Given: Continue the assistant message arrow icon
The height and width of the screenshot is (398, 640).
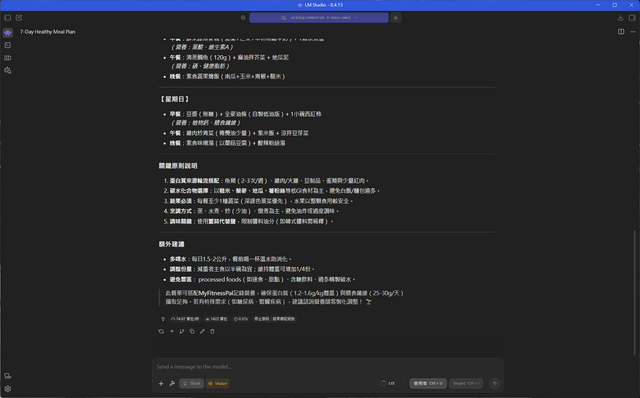Looking at the screenshot, I should pyautogui.click(x=171, y=331).
